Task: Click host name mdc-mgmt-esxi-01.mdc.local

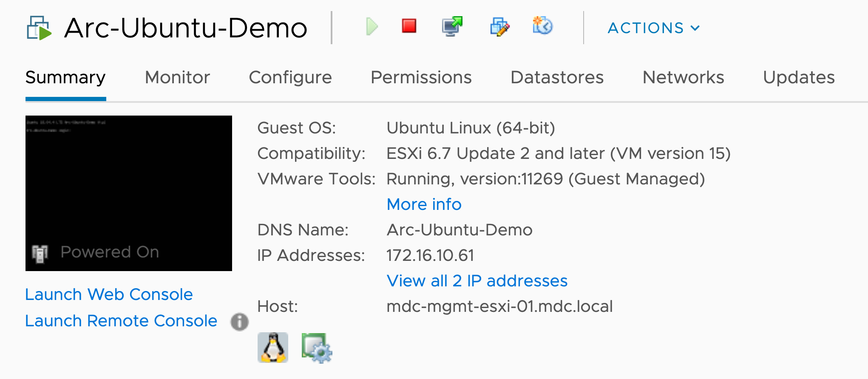Action: coord(500,306)
